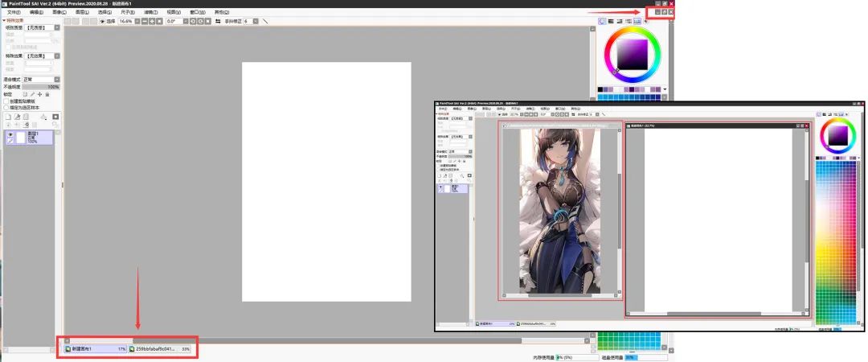Zoom in with the plus button
868x362 pixels.
click(152, 21)
